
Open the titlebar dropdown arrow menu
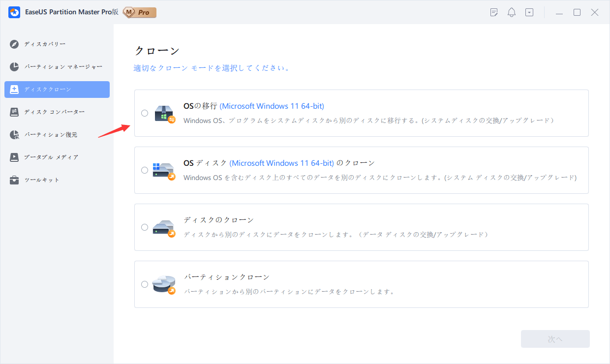coord(529,12)
